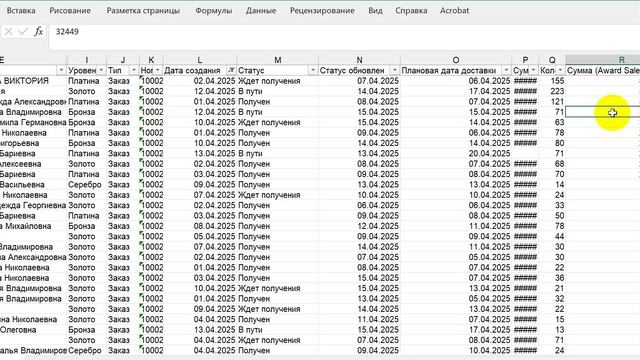Cancel the entry with the formula bar X
This screenshot has width=640, height=360.
coord(9,31)
